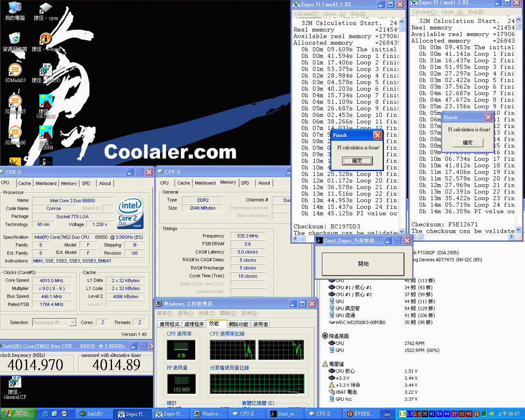The width and height of the screenshot is (525, 420).
Task: Confirm 確定 in left Finish dialog
Action: (x=357, y=161)
